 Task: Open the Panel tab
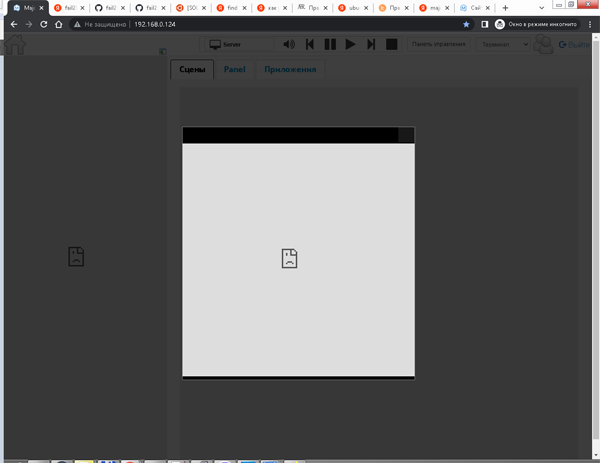click(235, 70)
